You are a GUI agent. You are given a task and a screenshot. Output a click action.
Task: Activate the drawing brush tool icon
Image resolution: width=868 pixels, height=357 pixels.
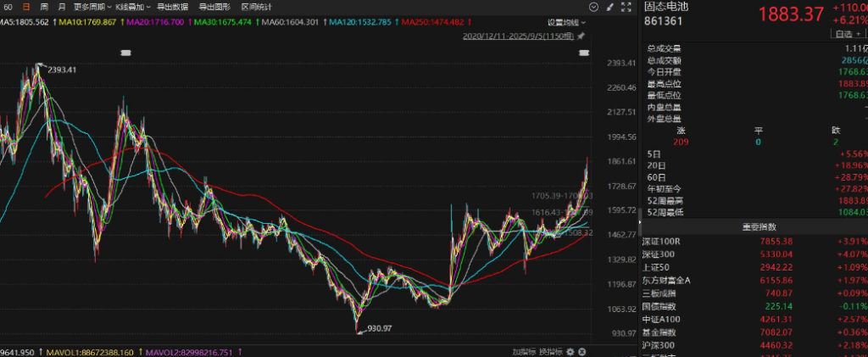610,7
